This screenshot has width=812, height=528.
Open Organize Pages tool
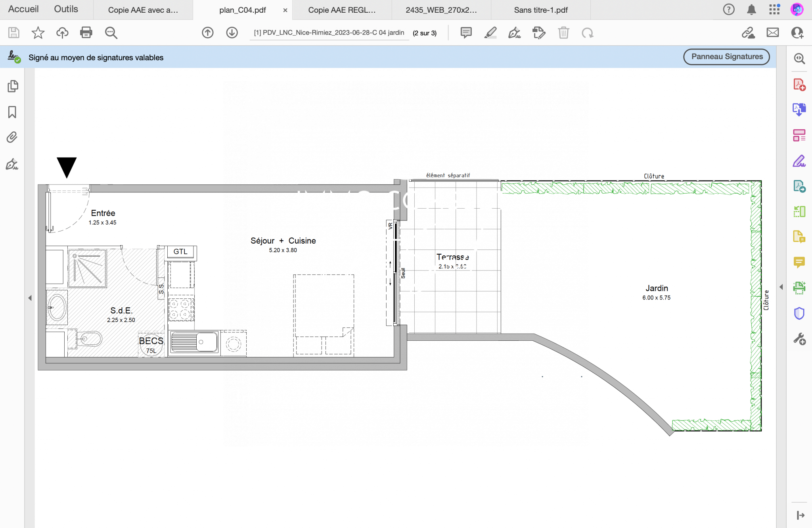click(x=799, y=135)
